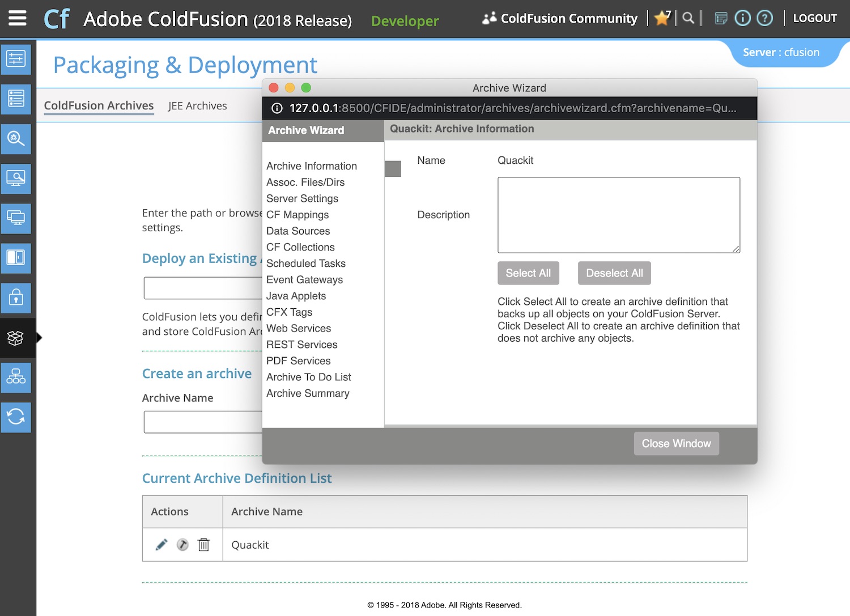The height and width of the screenshot is (616, 850).
Task: Open the search magnifier in header
Action: coord(688,18)
